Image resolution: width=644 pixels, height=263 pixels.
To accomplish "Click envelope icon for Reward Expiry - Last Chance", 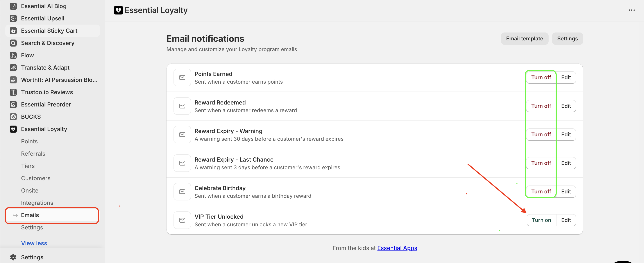I will click(182, 163).
